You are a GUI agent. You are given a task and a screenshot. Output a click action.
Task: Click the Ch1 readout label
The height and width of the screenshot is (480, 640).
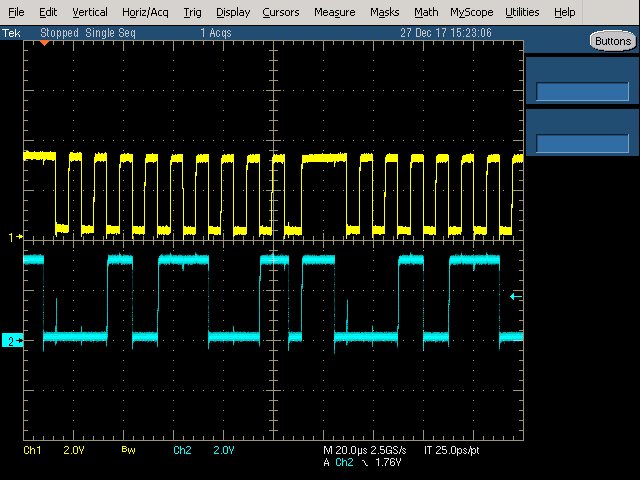(x=32, y=450)
